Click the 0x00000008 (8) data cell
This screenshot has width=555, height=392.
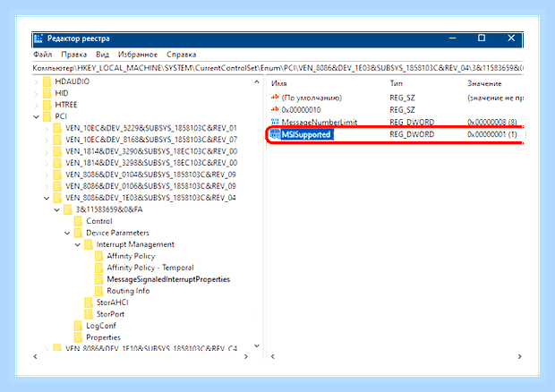[492, 122]
